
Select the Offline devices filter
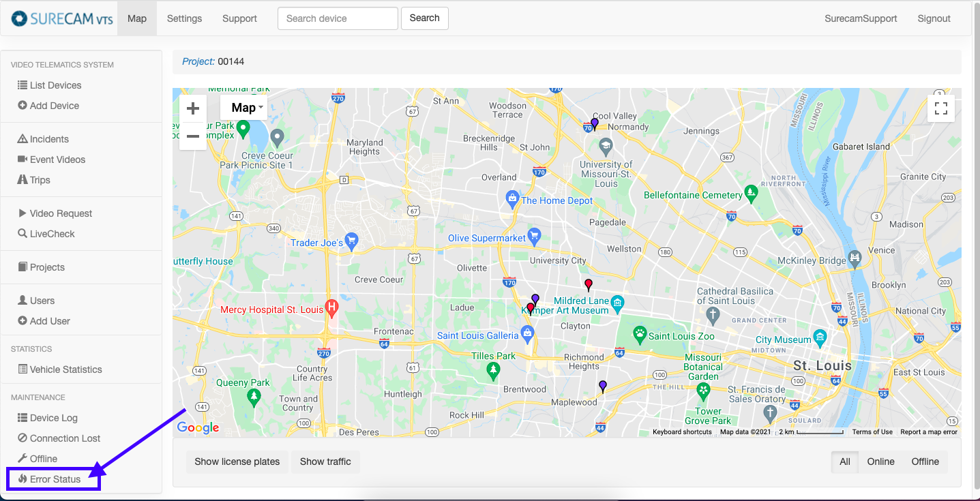pyautogui.click(x=925, y=461)
